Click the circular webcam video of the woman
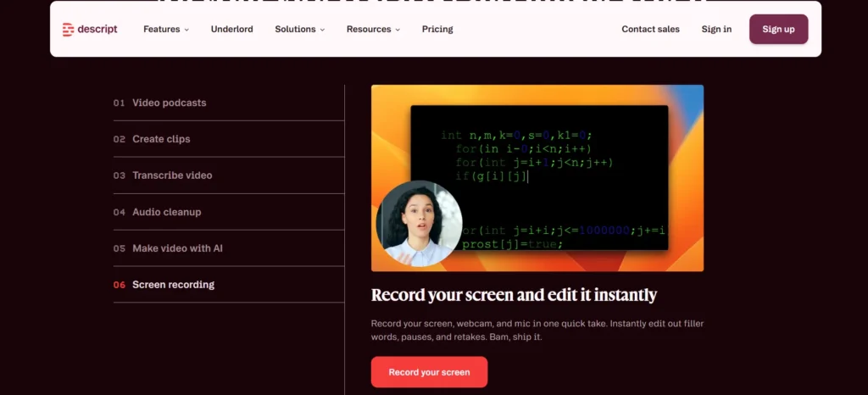Viewport: 868px width, 395px height. 419,224
